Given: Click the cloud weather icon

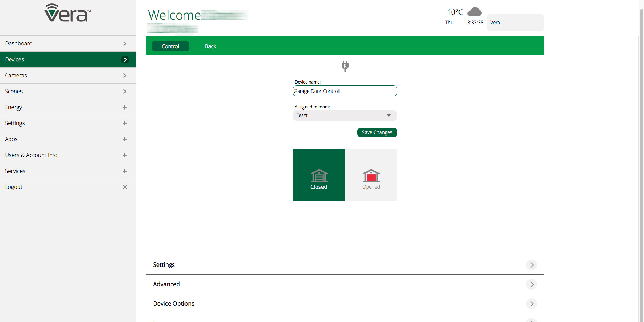Looking at the screenshot, I should coord(474,12).
